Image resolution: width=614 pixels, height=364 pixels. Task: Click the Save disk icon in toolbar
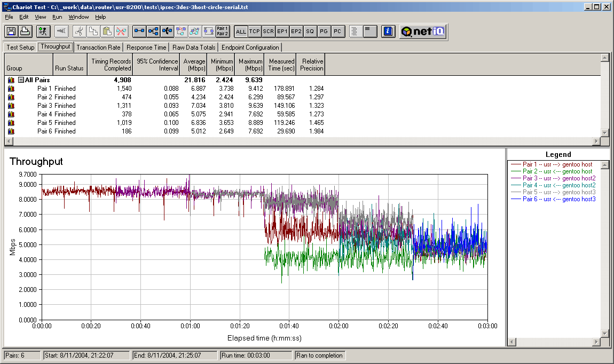11,31
